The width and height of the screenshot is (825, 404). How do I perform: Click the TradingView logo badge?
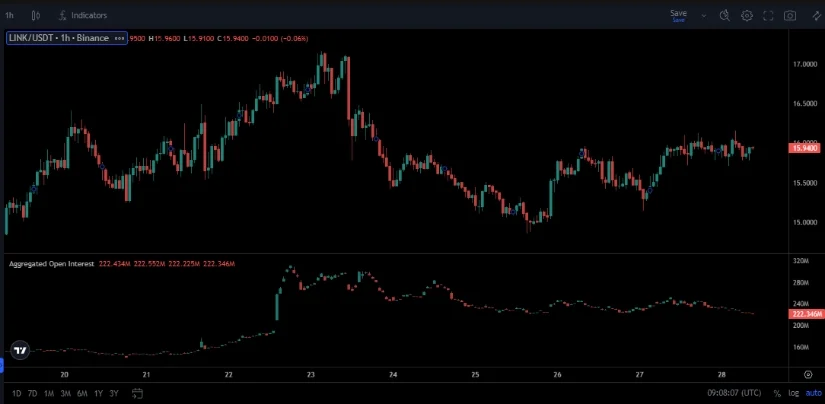tap(20, 350)
